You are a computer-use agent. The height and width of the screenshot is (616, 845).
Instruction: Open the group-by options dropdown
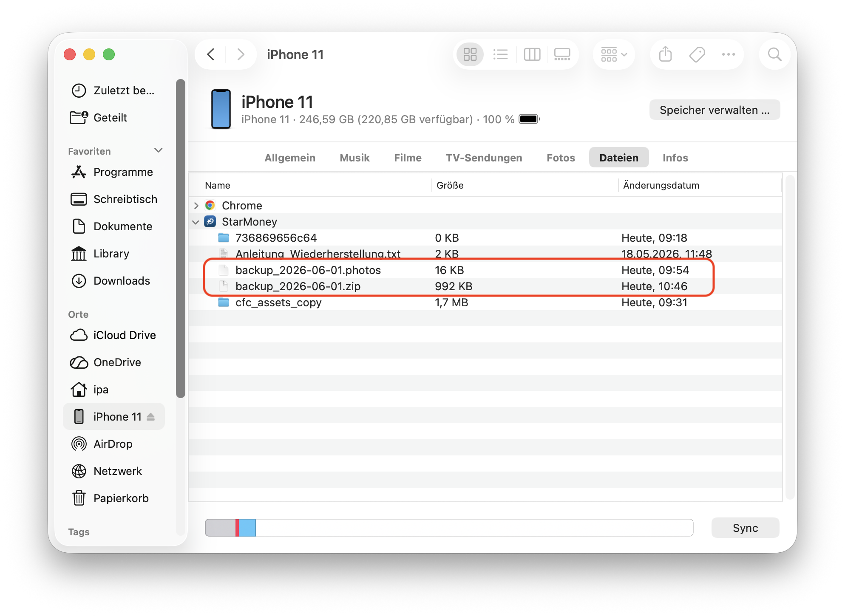point(614,54)
